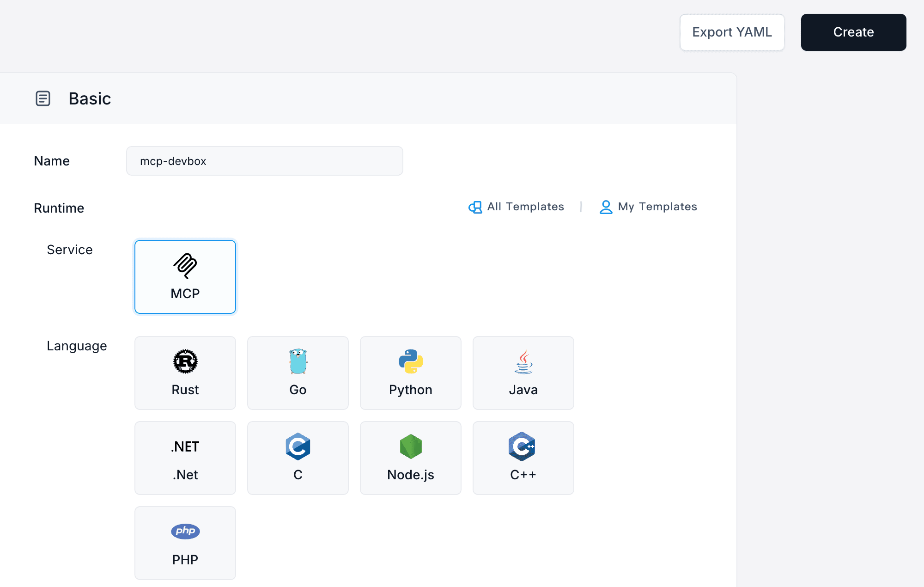Select the PHP language icon
Screen dimensions: 924x587
tap(185, 532)
